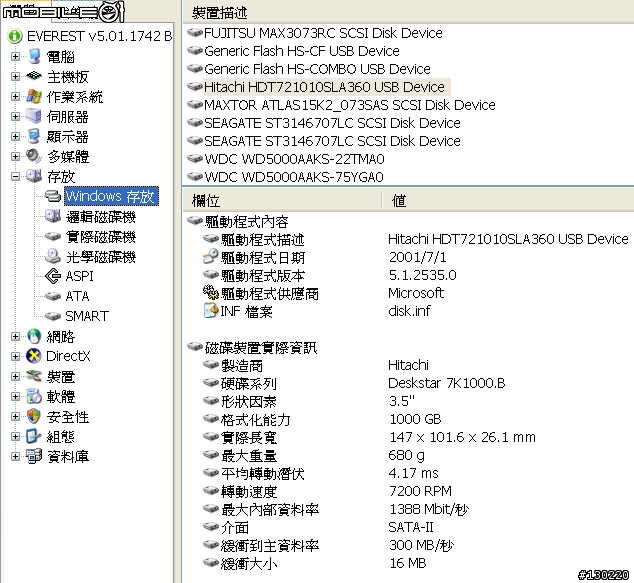Screen dimensions: 634x583
Task: Click the 5.1.2535.0 driver version value
Action: pos(423,275)
